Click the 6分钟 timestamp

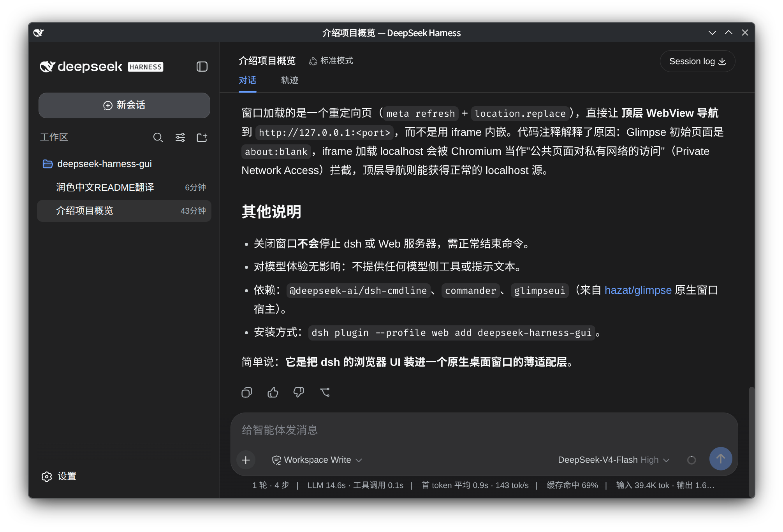195,188
